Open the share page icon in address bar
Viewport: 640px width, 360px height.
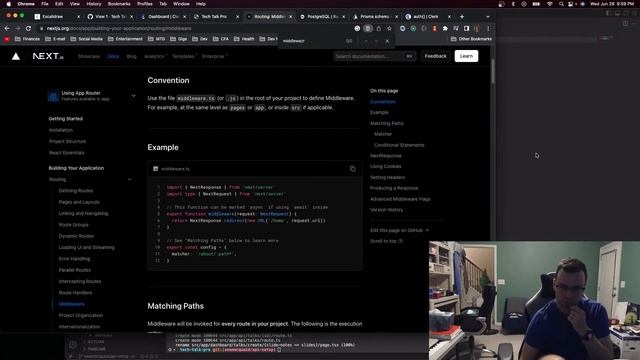(378, 29)
